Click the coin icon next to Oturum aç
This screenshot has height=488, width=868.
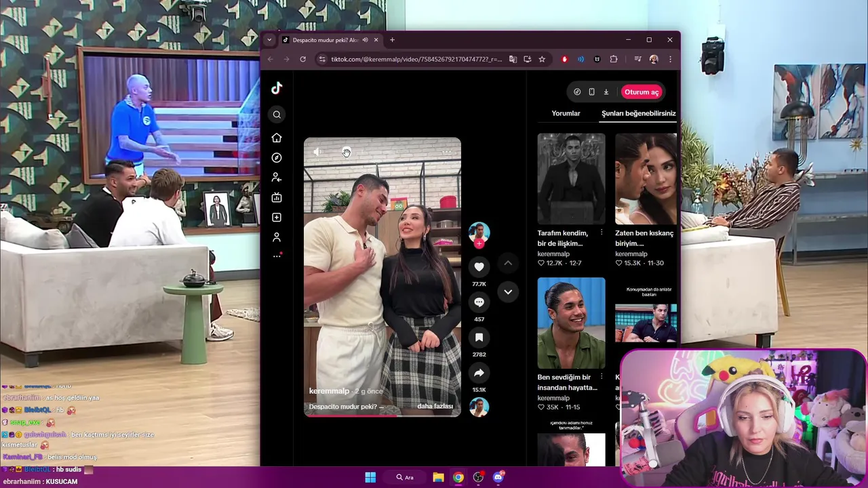click(577, 92)
